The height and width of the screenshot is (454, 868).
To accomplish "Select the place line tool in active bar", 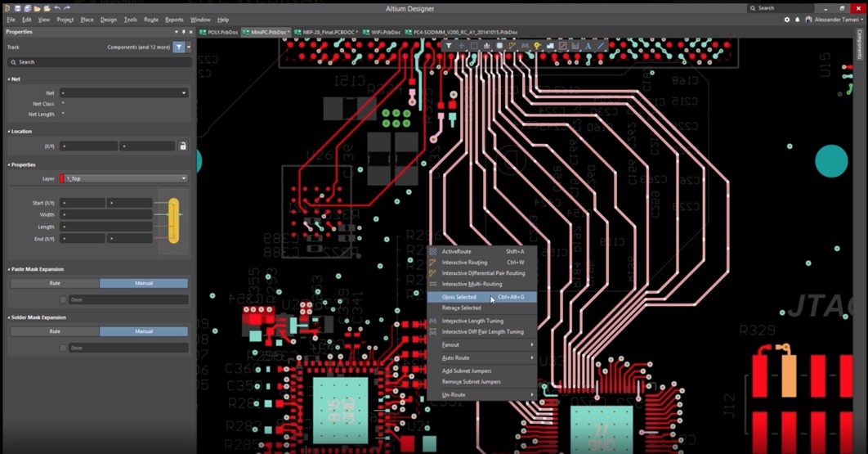I will point(601,46).
